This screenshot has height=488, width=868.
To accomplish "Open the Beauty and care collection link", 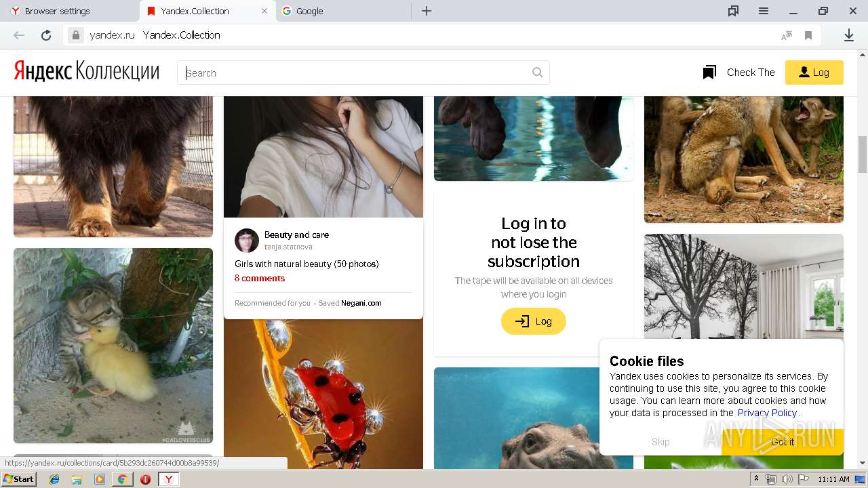I will pyautogui.click(x=296, y=235).
